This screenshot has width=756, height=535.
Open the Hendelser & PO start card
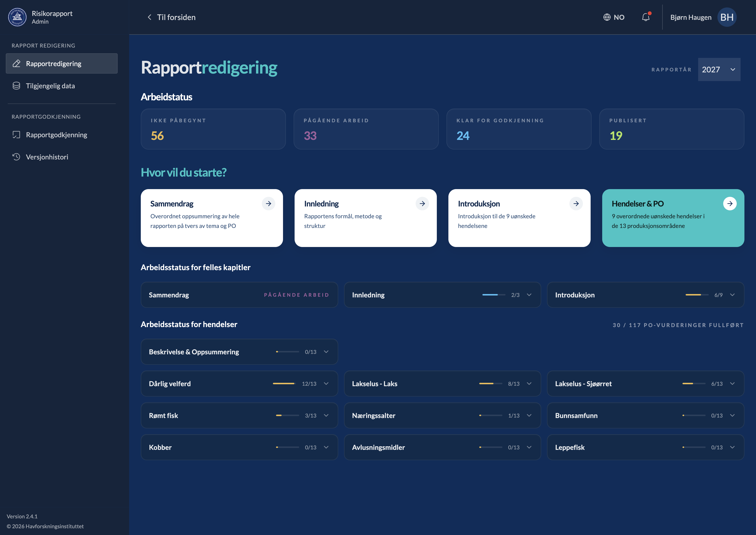tap(673, 218)
